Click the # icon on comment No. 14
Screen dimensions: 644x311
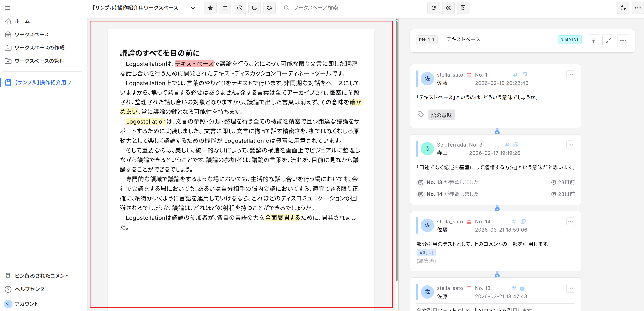(514, 222)
